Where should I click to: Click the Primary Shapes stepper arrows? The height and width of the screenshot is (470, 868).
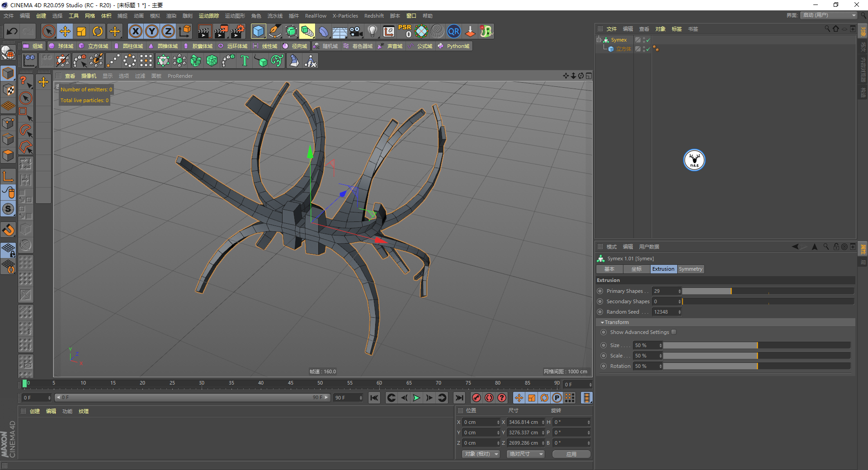(679, 291)
